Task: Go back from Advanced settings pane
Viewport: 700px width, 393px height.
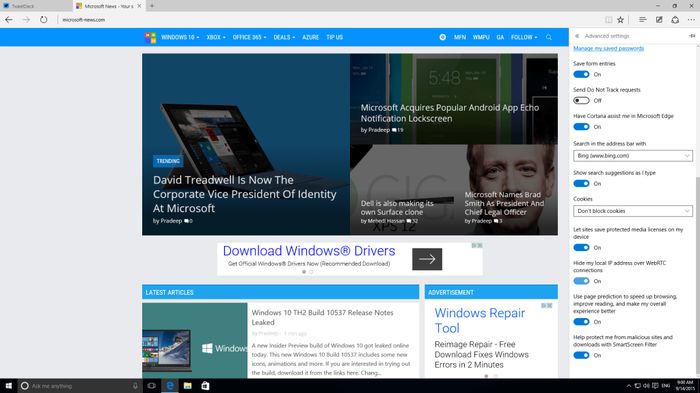Action: click(x=577, y=36)
